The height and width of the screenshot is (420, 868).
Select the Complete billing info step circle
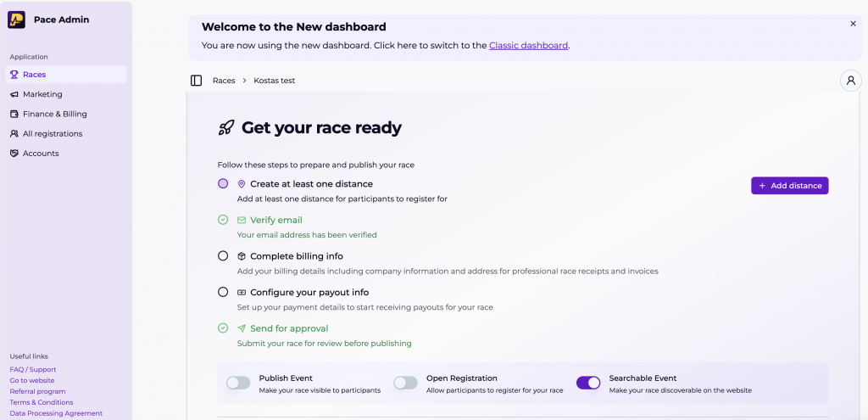coord(223,255)
